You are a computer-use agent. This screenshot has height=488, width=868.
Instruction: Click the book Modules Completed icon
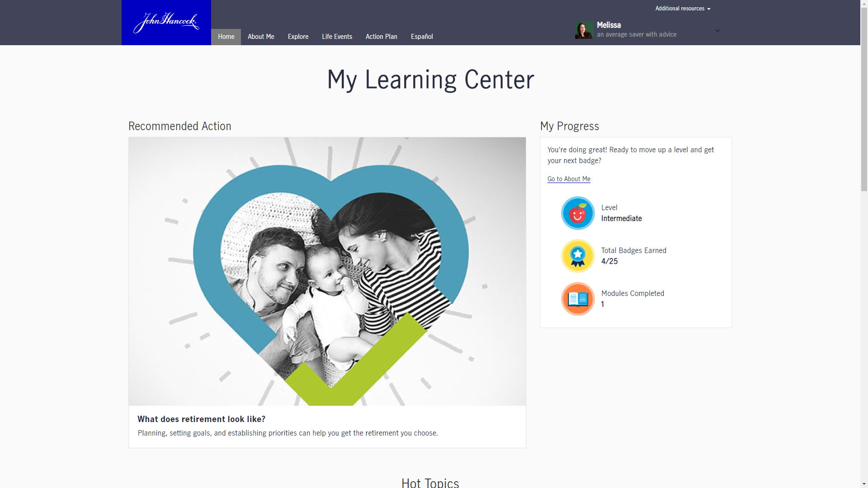[577, 299]
